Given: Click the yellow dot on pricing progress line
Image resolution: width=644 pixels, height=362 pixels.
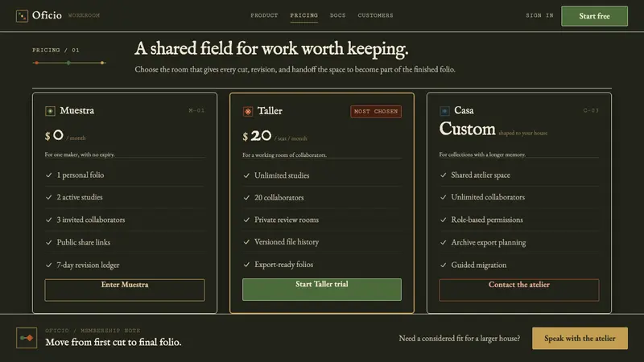Looking at the screenshot, I should [102, 63].
